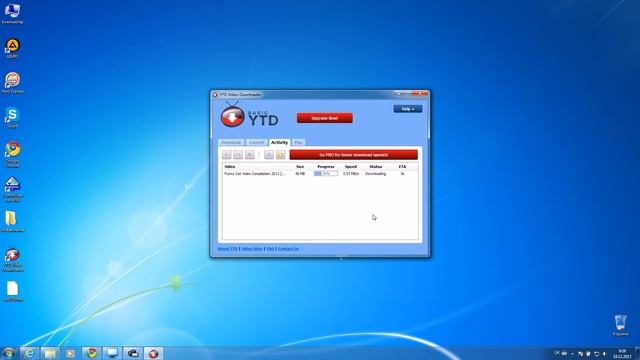The height and width of the screenshot is (360, 640).
Task: Click the YTD logo in the window header
Action: pyautogui.click(x=249, y=116)
